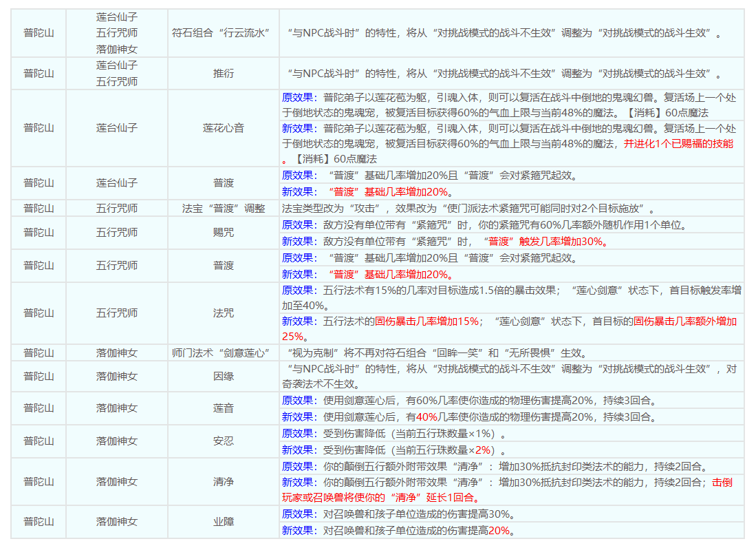Image resolution: width=756 pixels, height=548 pixels.
Task: Click the 莲音 skill cell
Action: (224, 408)
